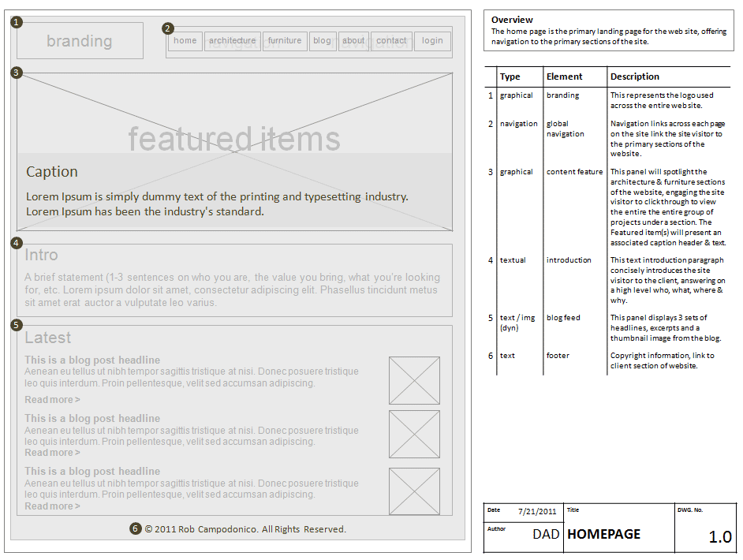Open the contact navigation item

coord(391,41)
